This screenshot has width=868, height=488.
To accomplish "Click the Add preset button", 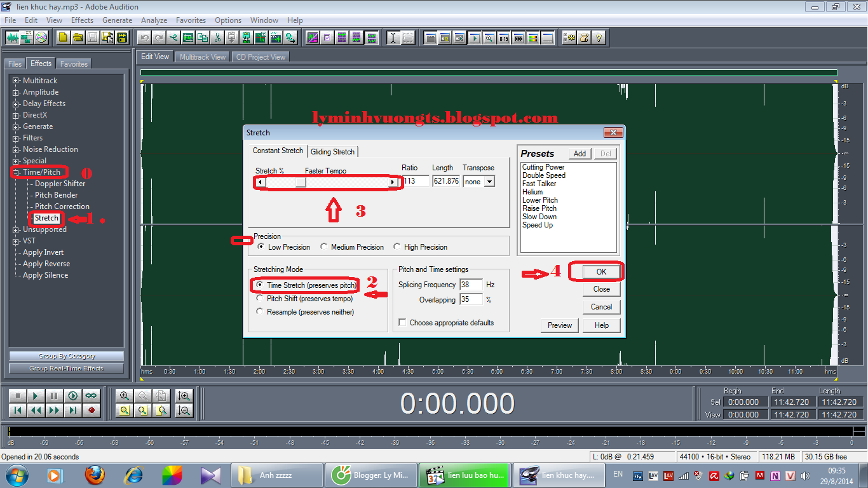I will (x=580, y=154).
